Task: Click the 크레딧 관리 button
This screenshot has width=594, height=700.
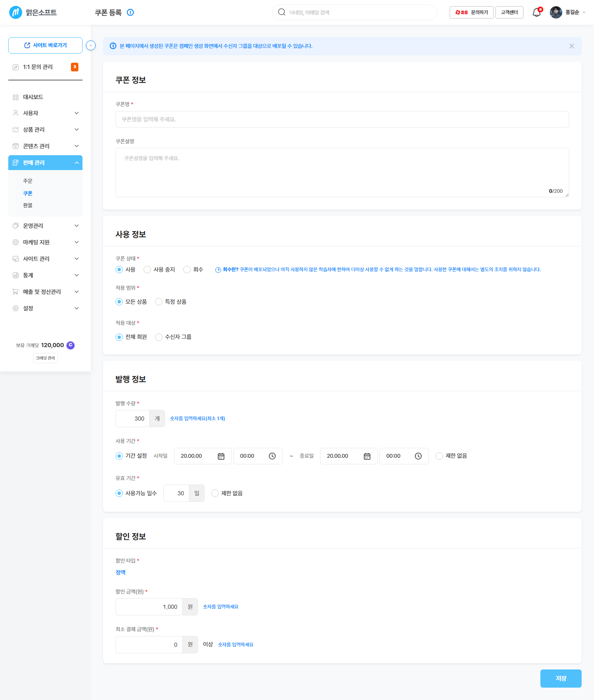Action: 45,358
